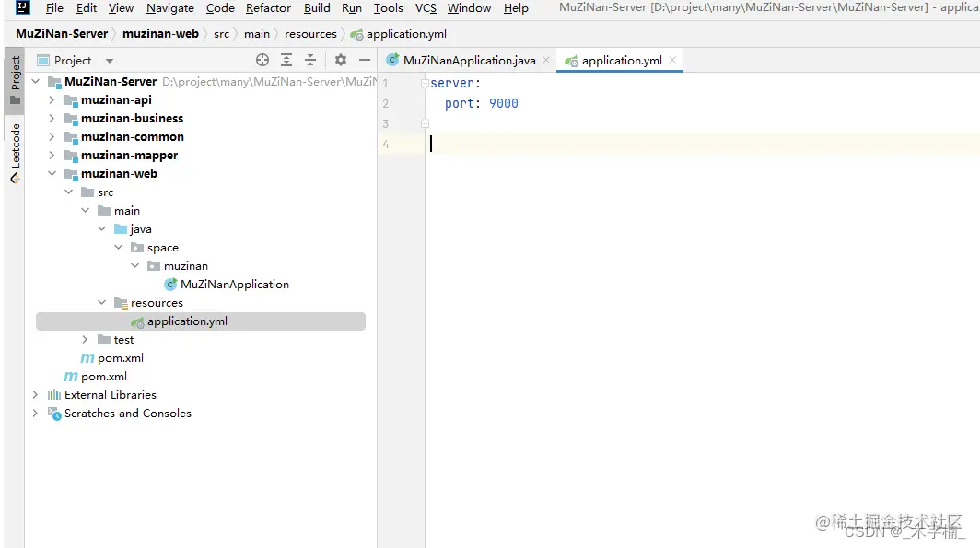Collapse the src folder
Screen dimensions: 980x548
pyautogui.click(x=69, y=192)
